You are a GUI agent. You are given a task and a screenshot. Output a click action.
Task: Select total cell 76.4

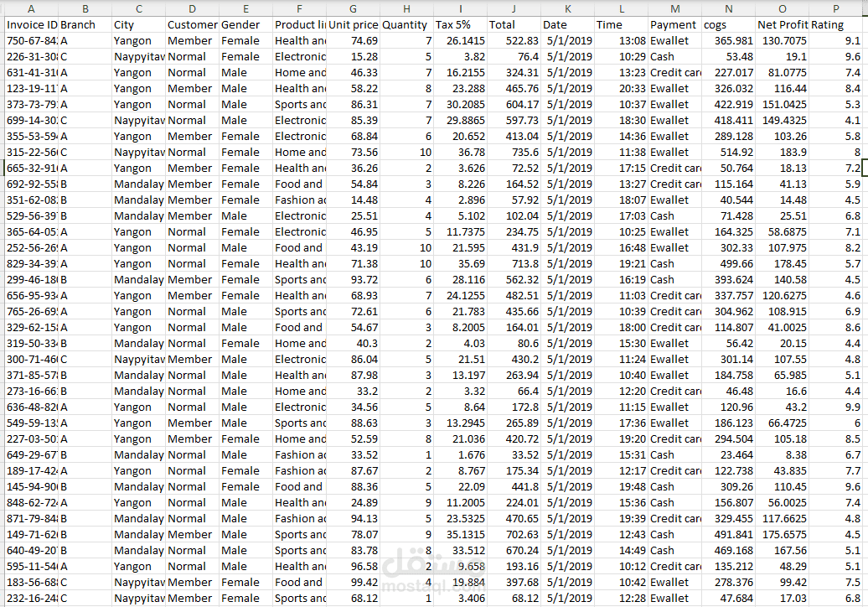(514, 57)
